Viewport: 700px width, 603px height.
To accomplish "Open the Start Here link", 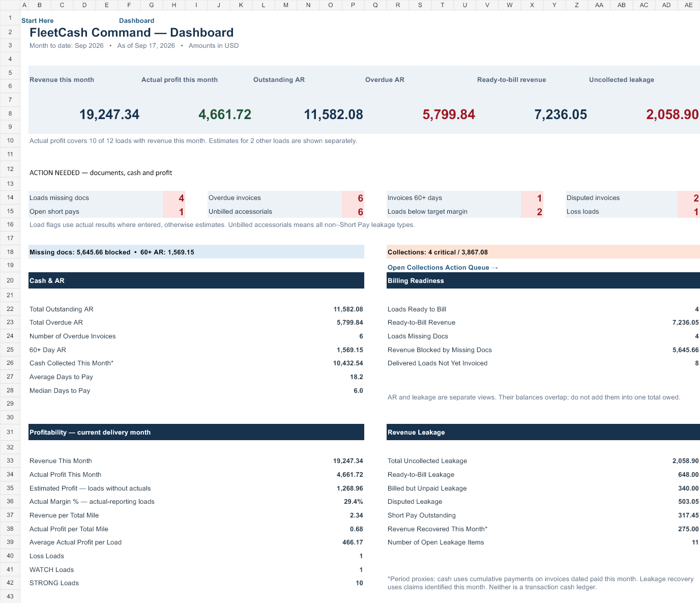I will point(37,21).
